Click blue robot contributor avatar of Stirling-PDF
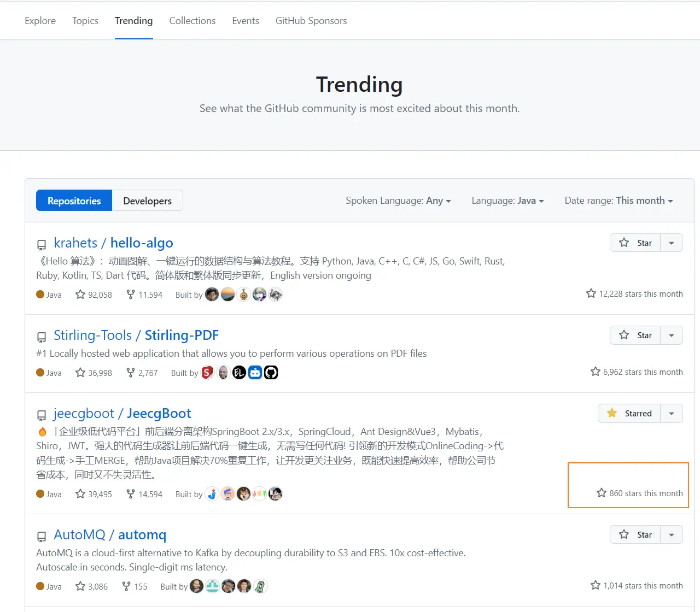Screen dimensions: 700x612 pyautogui.click(x=255, y=373)
